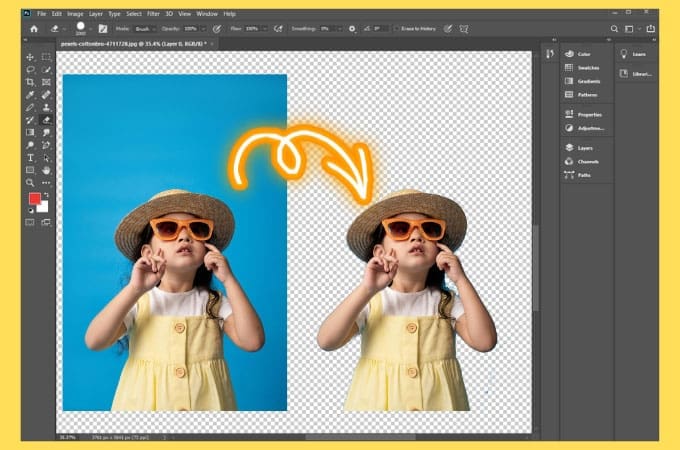Select the Zoom tool
The height and width of the screenshot is (450, 680).
coord(31,183)
